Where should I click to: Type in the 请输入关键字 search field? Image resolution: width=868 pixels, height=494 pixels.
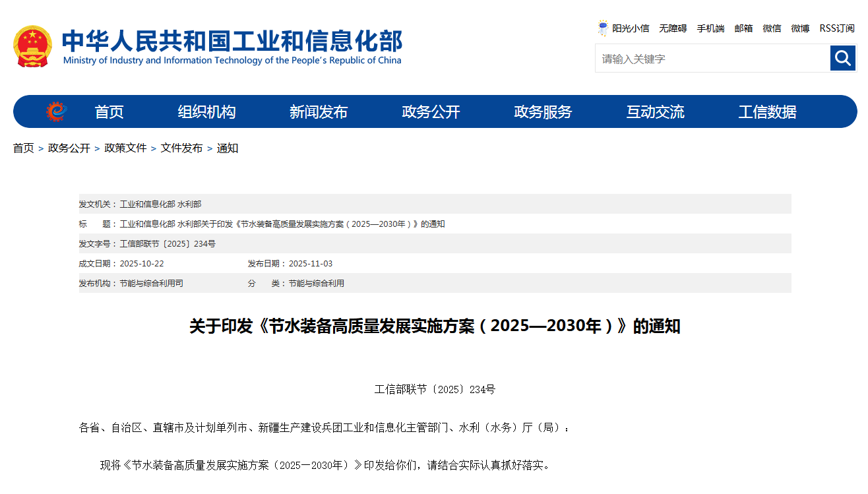[712, 59]
